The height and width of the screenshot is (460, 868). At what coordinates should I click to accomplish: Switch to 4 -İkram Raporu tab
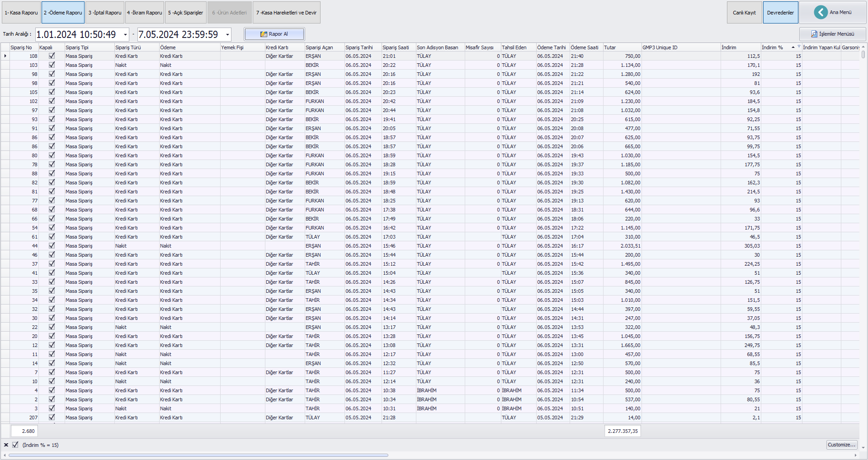click(144, 13)
